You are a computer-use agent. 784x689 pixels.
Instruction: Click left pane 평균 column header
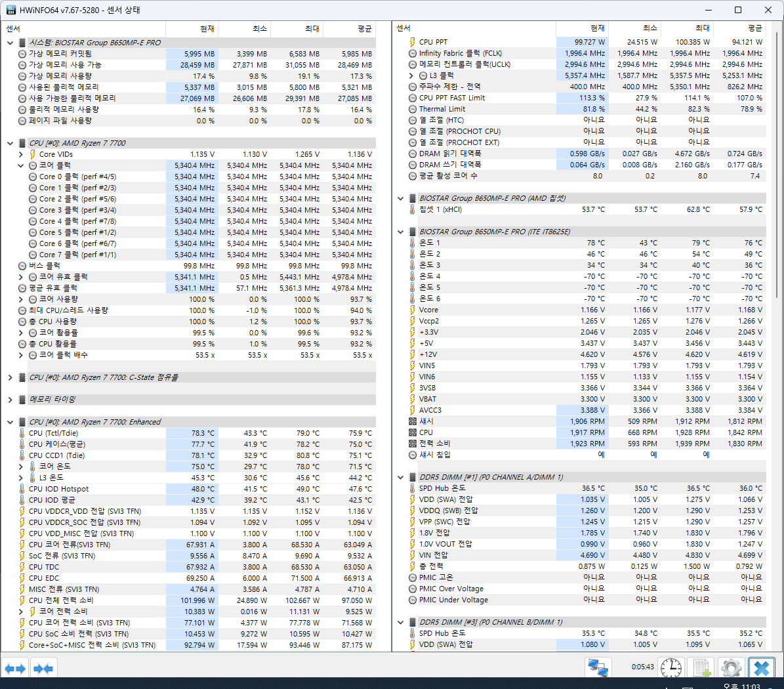click(x=350, y=28)
